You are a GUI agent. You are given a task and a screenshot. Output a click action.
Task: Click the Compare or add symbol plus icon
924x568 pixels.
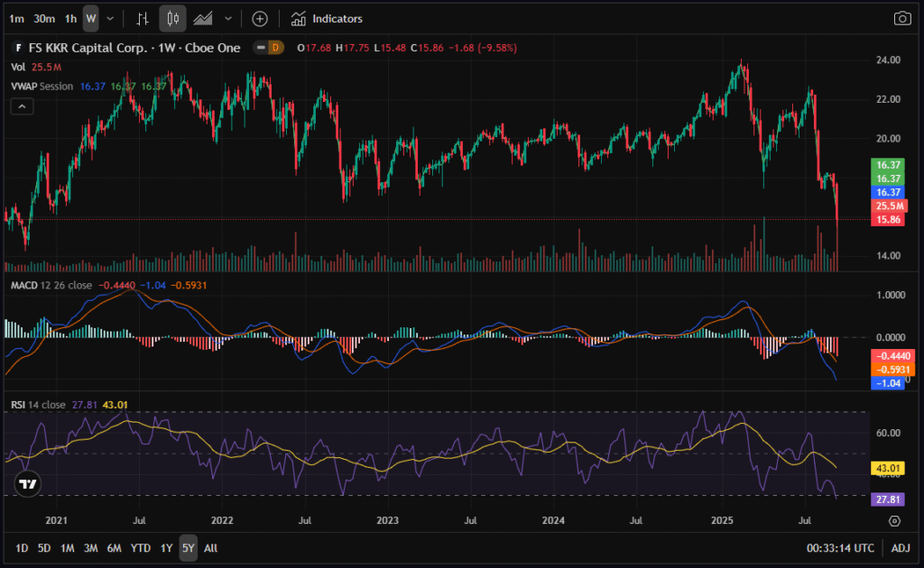[x=260, y=18]
